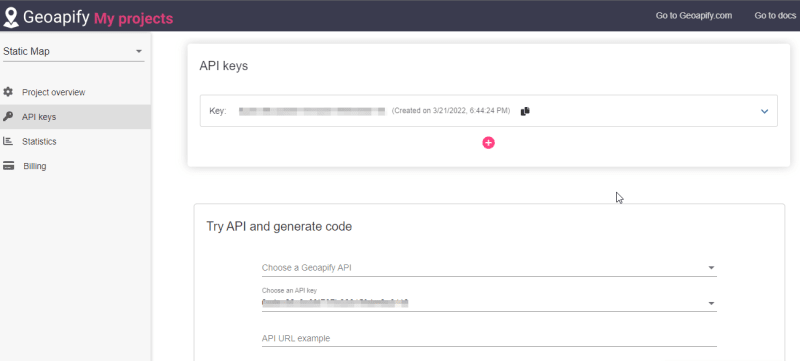Screen dimensions: 800x361
Task: Follow the Go to docs link
Action: point(775,16)
